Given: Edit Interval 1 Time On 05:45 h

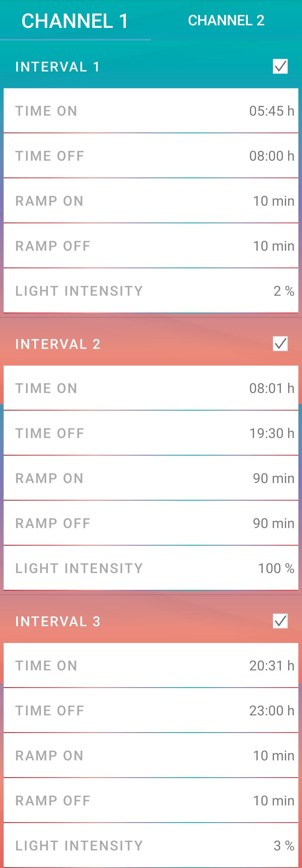Looking at the screenshot, I should [151, 111].
